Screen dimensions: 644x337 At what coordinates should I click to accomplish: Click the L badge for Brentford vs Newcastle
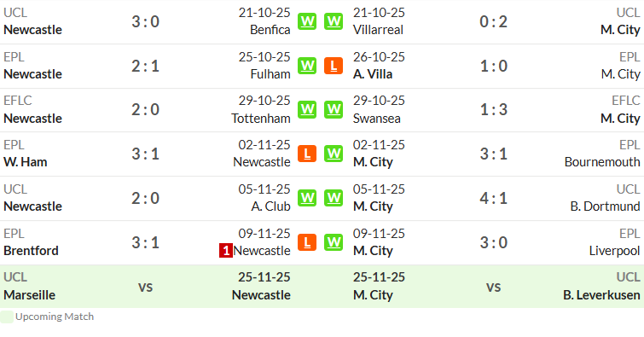click(x=307, y=242)
